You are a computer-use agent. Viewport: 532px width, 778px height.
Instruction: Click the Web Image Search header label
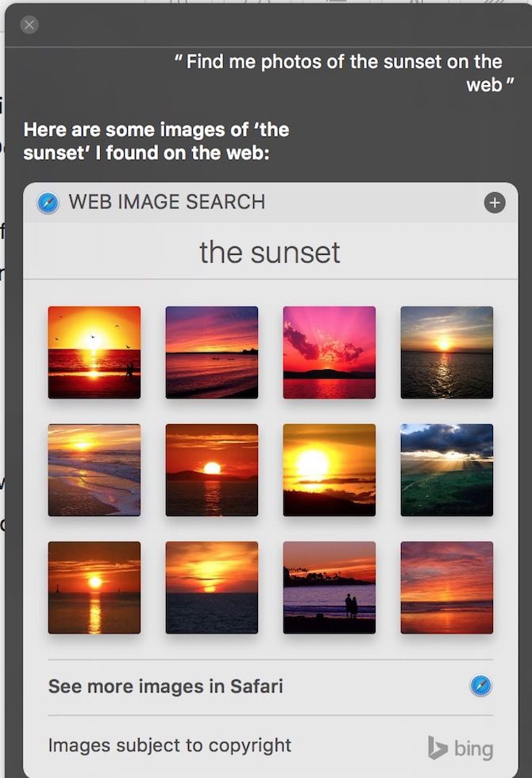click(x=167, y=202)
